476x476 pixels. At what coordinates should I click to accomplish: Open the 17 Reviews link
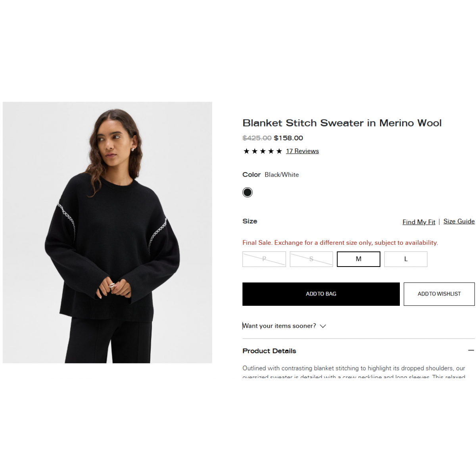tap(302, 151)
